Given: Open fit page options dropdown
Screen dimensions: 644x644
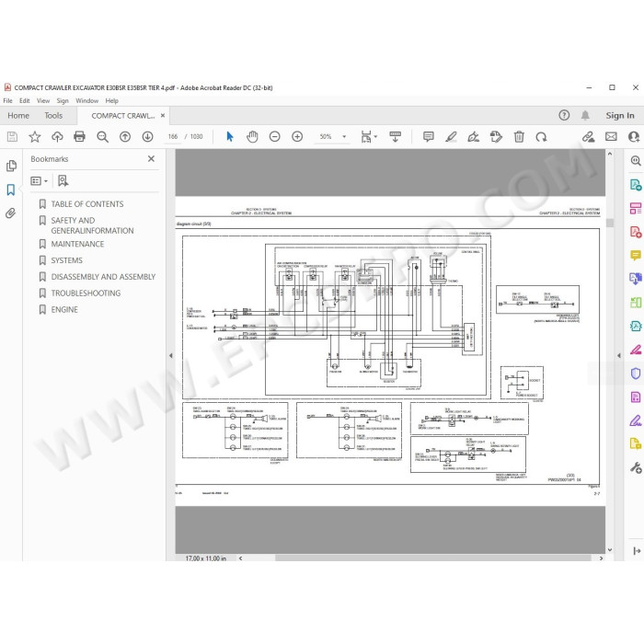Looking at the screenshot, I should (x=369, y=136).
